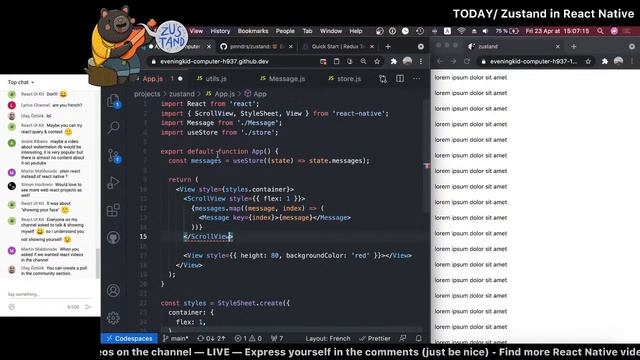Bookmark the github.dev page with the star
Viewport: 640px width, 360px height.
point(377,61)
